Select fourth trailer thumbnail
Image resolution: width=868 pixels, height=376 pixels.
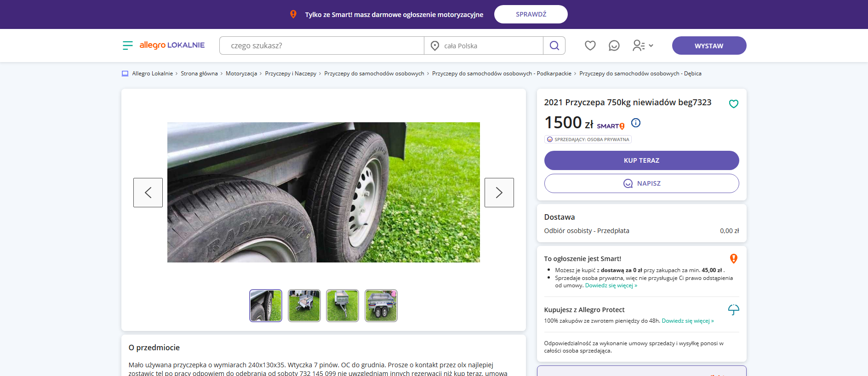[381, 306]
